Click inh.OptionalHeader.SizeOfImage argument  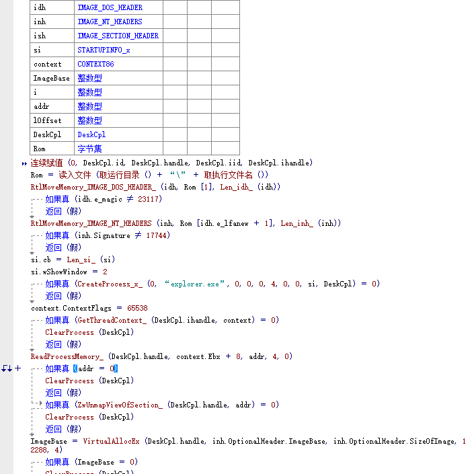click(x=395, y=441)
